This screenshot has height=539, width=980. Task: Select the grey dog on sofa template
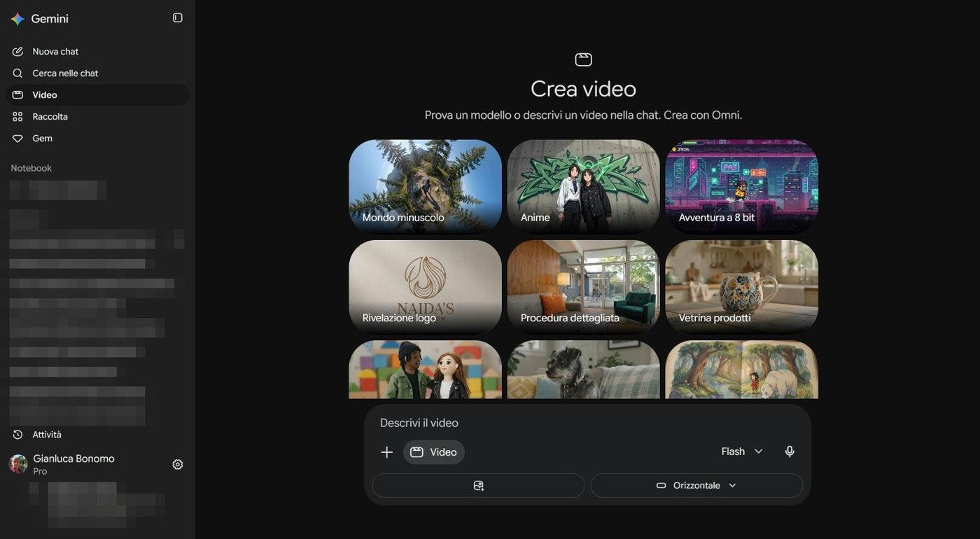[x=583, y=370]
